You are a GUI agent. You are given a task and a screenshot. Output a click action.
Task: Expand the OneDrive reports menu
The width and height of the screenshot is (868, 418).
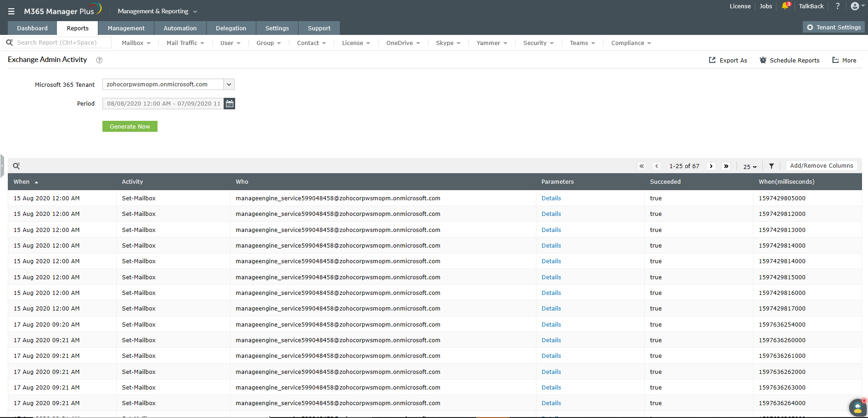coord(403,43)
